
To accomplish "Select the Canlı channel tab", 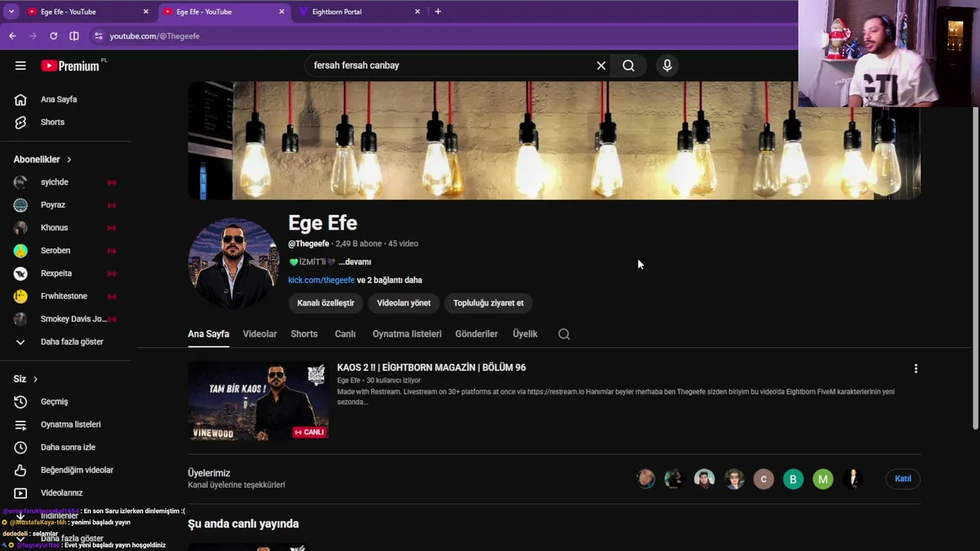I will click(345, 334).
